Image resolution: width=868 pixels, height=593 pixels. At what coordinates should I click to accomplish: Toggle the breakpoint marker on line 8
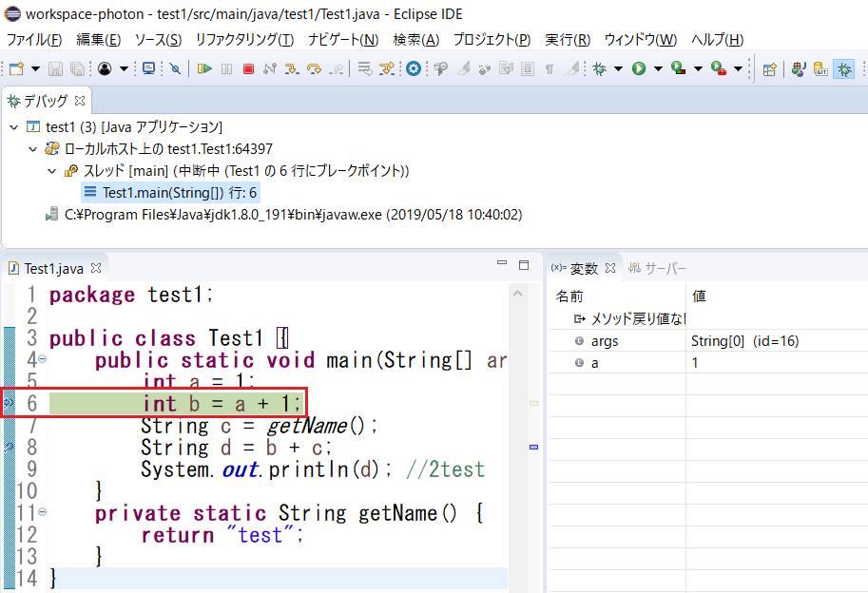[8, 447]
